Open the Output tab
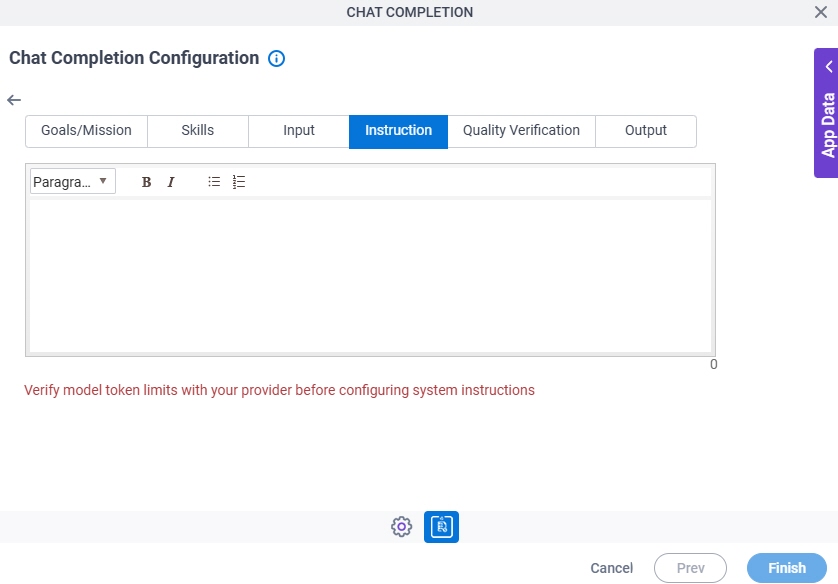 (646, 131)
